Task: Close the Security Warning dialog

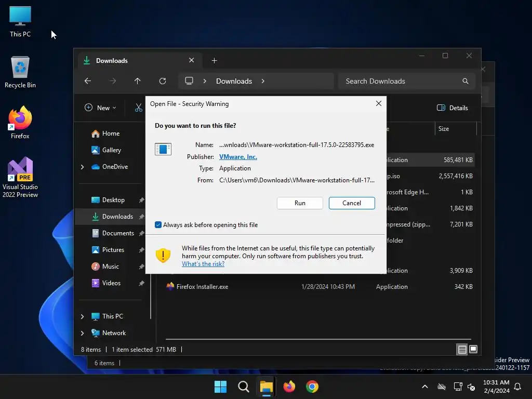Action: point(379,103)
